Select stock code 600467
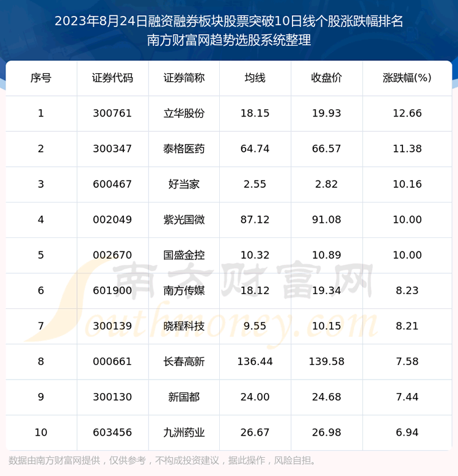Screen dimensions: 458x476 (112, 184)
